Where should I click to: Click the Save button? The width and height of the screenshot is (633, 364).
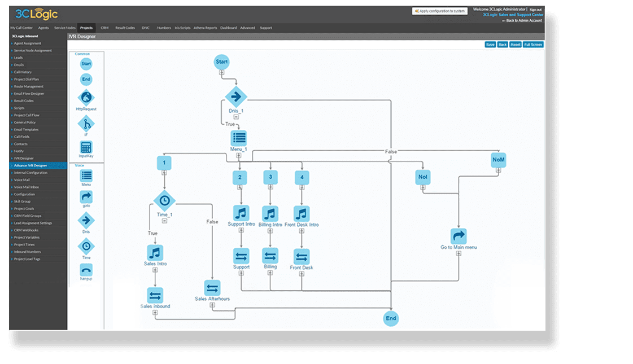tap(490, 45)
